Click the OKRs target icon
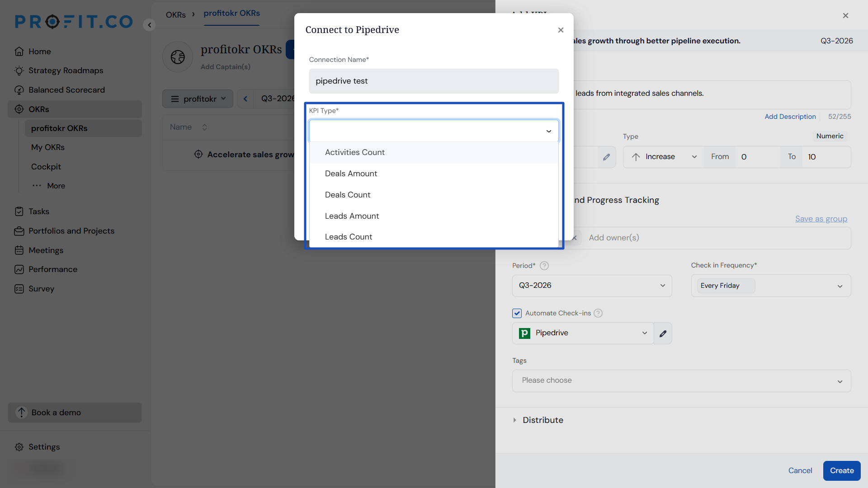Image resolution: width=868 pixels, height=488 pixels. (x=19, y=109)
